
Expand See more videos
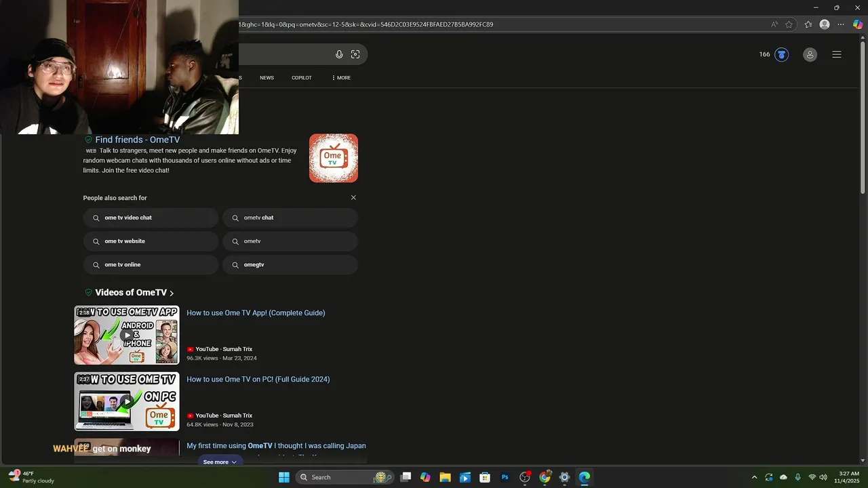pos(220,462)
